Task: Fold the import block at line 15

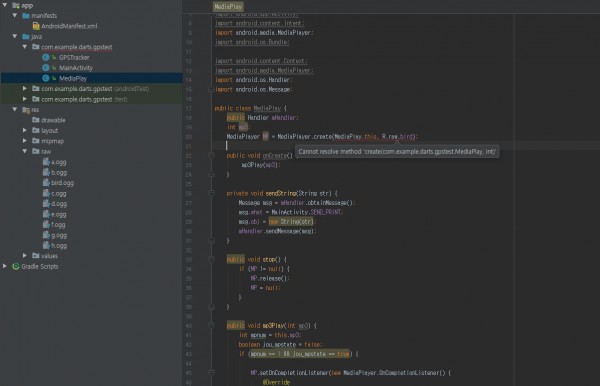Action: click(x=211, y=90)
